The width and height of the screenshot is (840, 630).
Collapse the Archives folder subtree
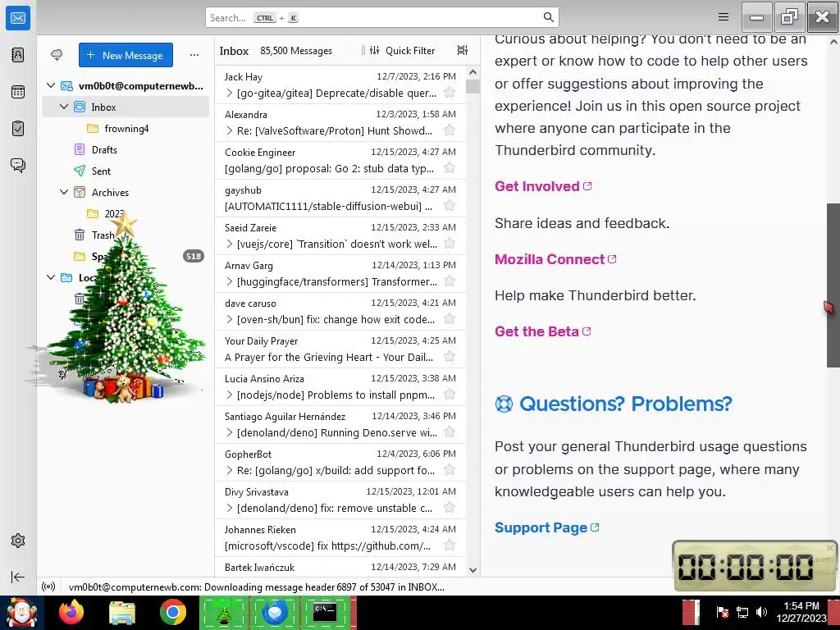[x=64, y=192]
